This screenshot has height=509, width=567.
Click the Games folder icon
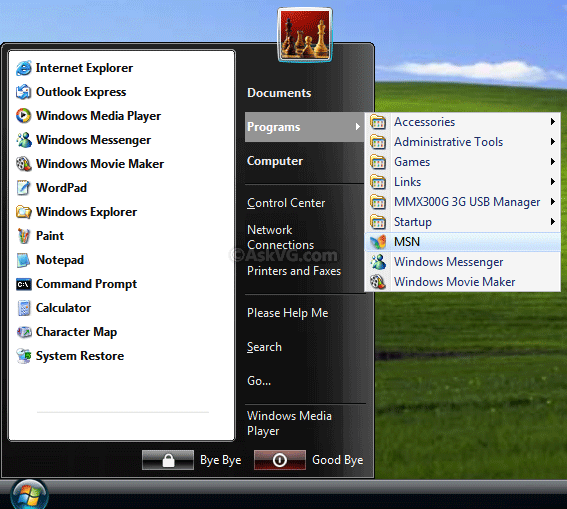[x=378, y=162]
